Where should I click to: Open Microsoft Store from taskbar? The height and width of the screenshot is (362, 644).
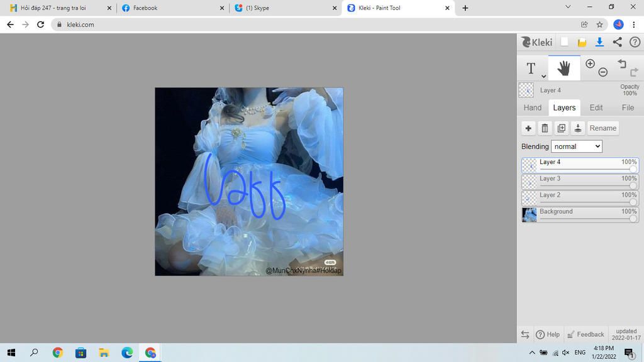tap(81, 353)
